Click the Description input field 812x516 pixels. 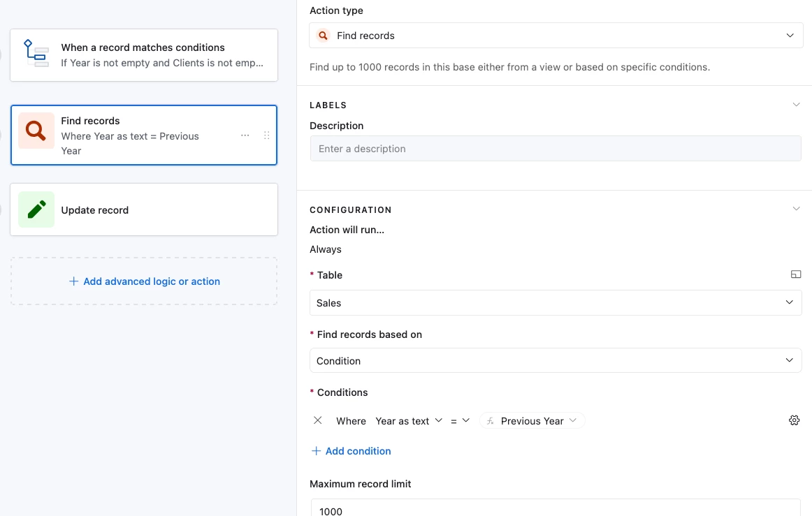tap(556, 149)
